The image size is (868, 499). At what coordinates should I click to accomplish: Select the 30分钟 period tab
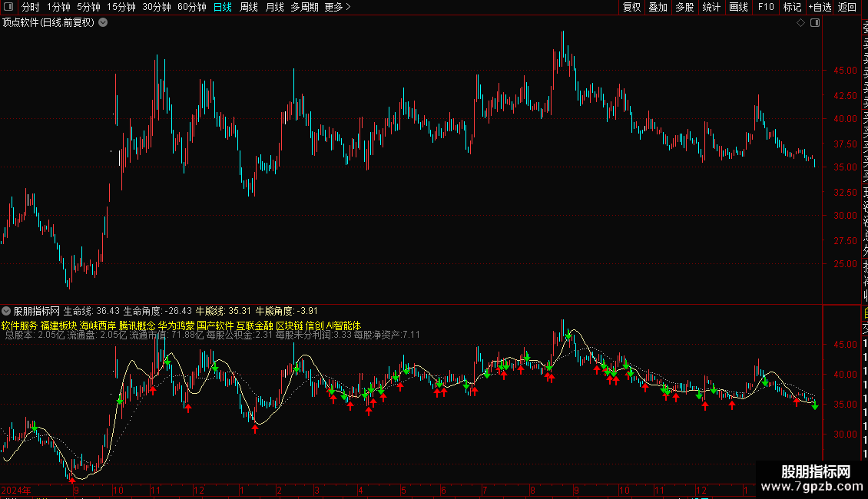(157, 7)
